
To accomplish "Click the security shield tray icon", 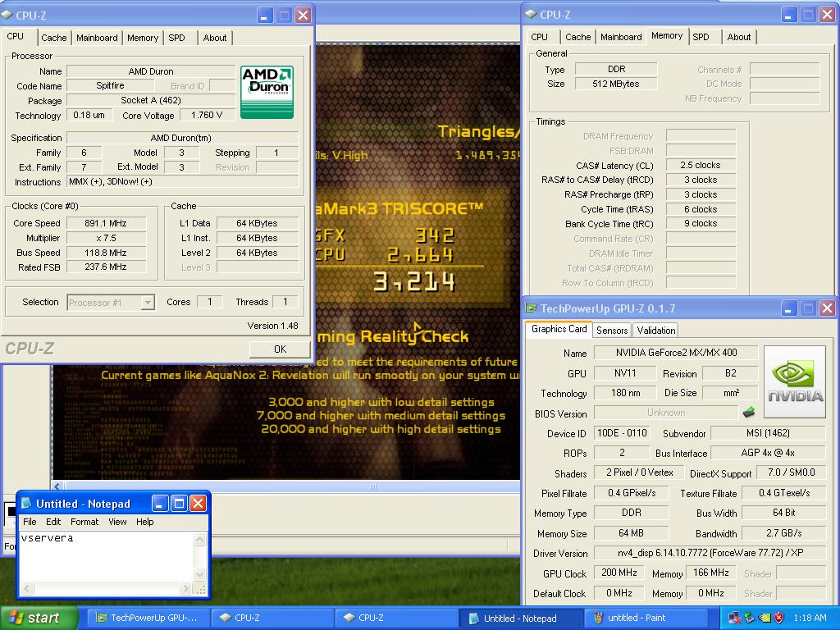I will pyautogui.click(x=778, y=618).
